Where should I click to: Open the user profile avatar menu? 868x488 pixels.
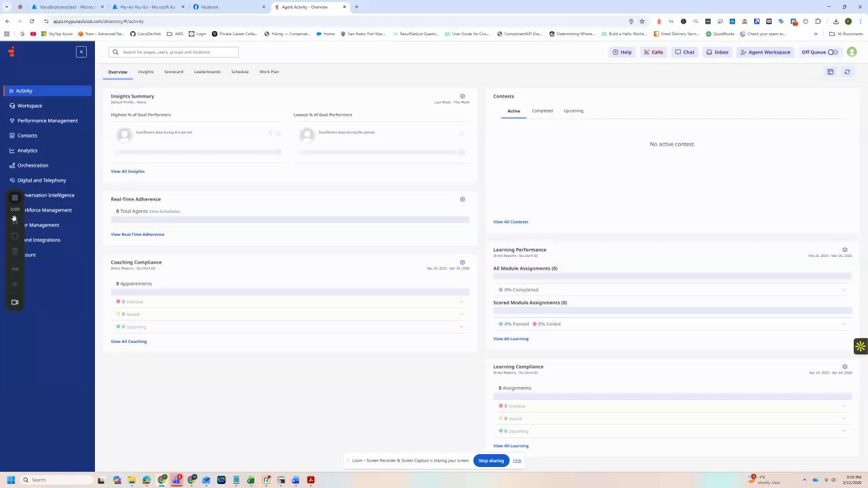point(852,52)
